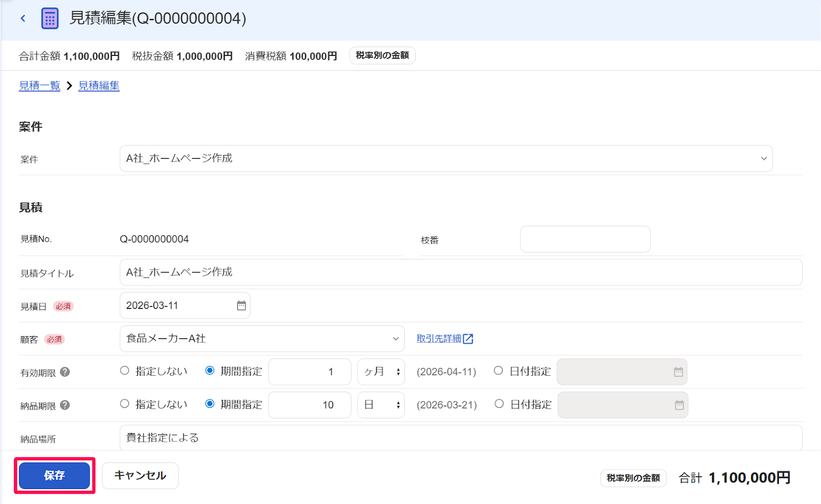Click calendar icon in 納品期限 date field
821x504 pixels.
point(679,405)
